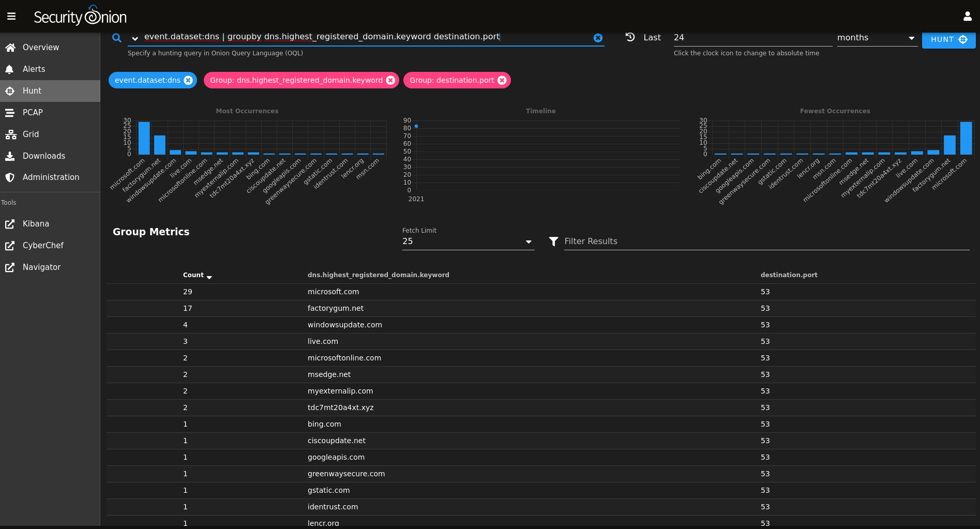The height and width of the screenshot is (529, 980).
Task: Click microsoft.com in the results table
Action: click(x=333, y=292)
